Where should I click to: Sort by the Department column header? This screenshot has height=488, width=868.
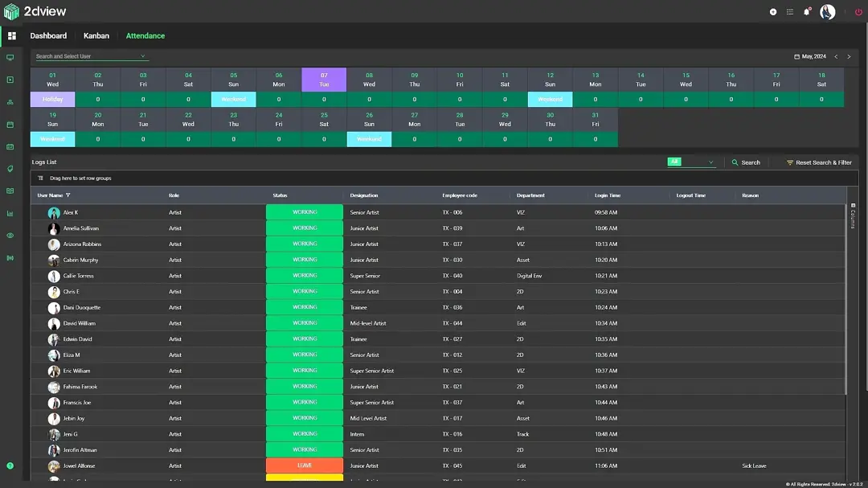[530, 195]
